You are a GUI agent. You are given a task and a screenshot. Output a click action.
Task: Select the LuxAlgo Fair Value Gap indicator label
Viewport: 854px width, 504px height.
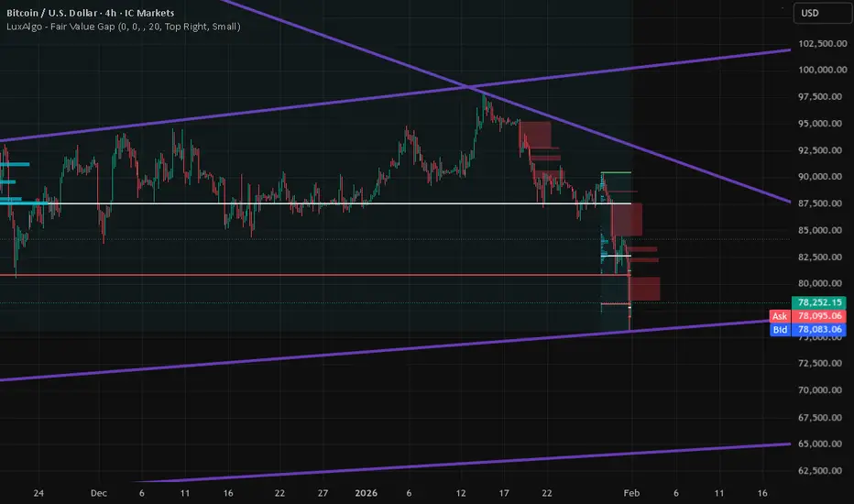[123, 27]
